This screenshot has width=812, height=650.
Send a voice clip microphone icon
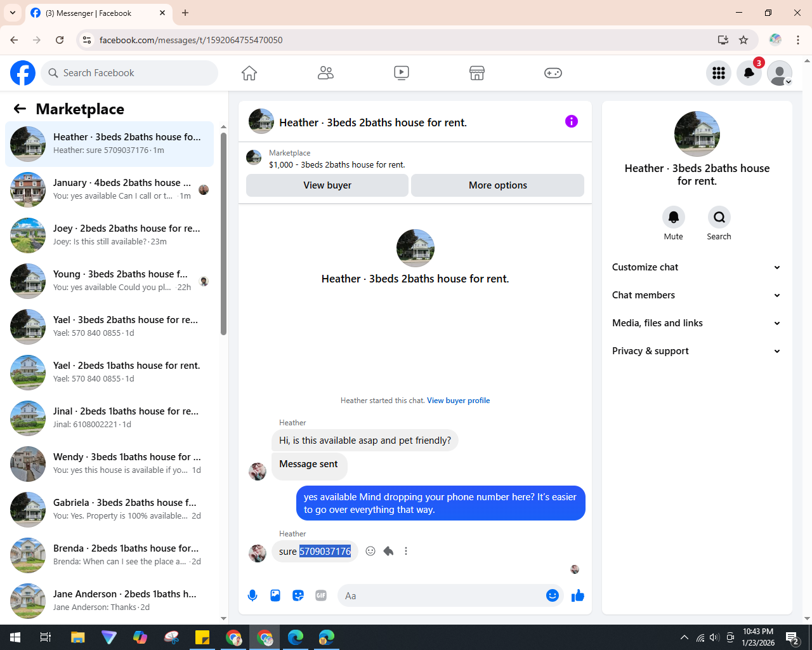pos(252,595)
